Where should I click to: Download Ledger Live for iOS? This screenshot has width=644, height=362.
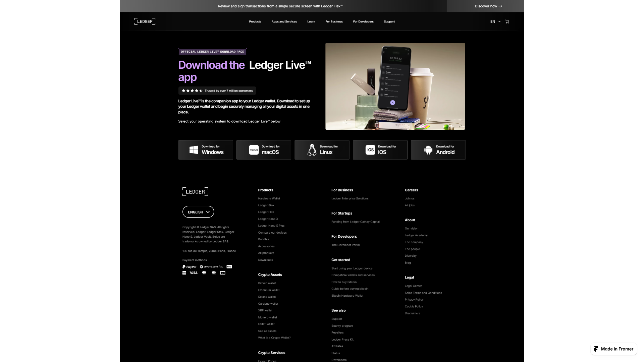click(x=380, y=150)
